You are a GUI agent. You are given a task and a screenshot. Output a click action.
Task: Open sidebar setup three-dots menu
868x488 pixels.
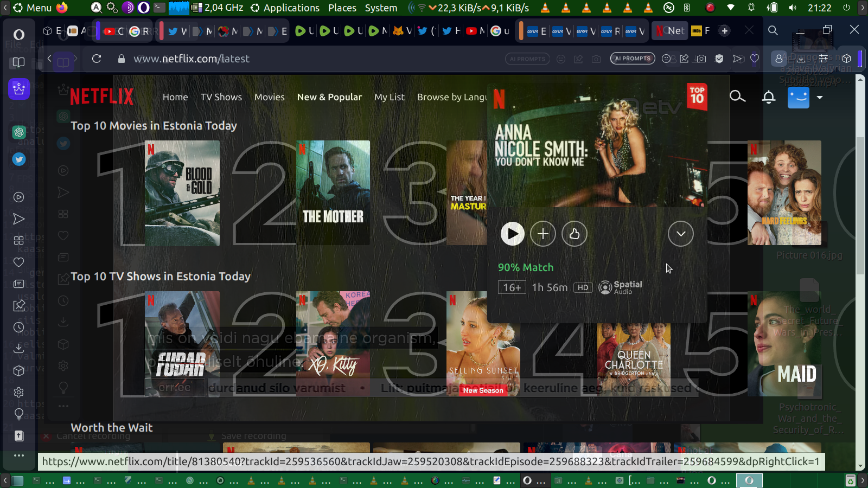(x=19, y=455)
